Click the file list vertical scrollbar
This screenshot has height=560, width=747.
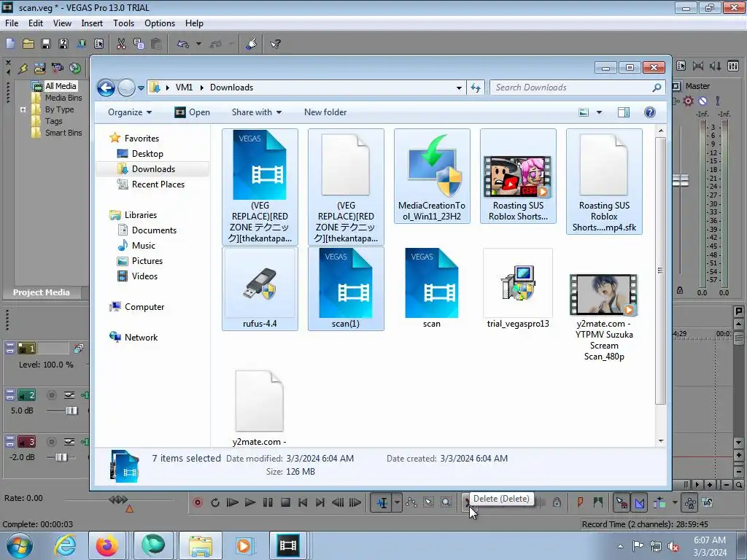[660, 271]
